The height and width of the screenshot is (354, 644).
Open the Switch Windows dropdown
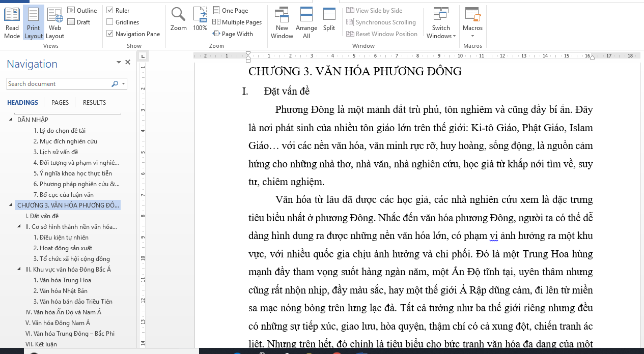(x=441, y=23)
